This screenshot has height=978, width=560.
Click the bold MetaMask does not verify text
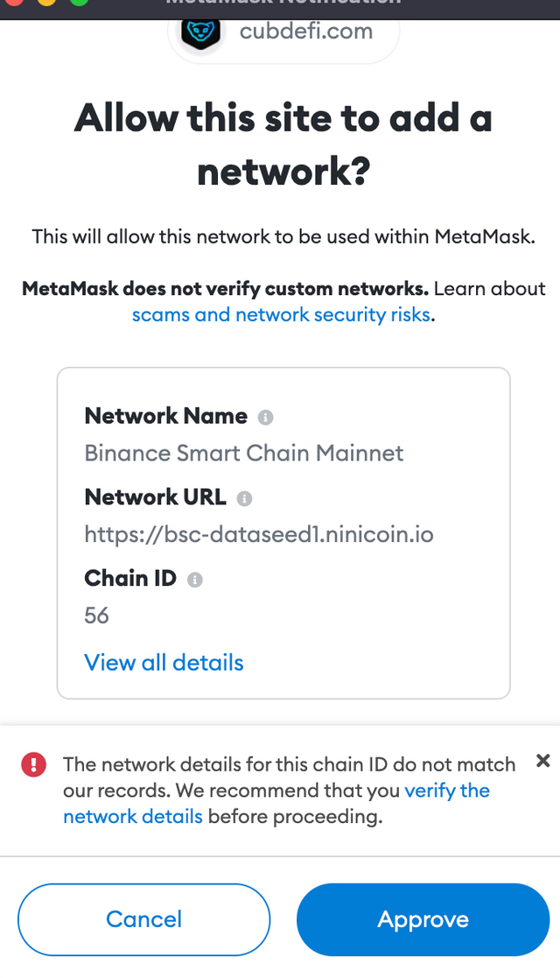(225, 289)
